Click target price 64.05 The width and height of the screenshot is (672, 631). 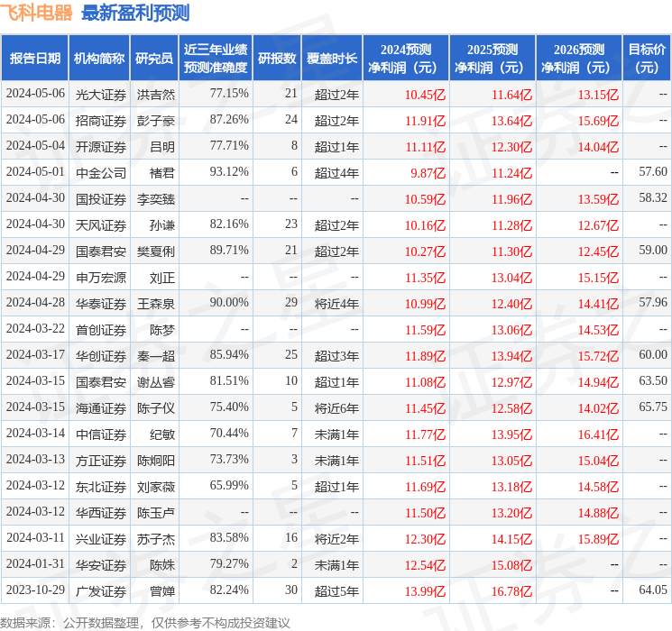click(x=653, y=590)
